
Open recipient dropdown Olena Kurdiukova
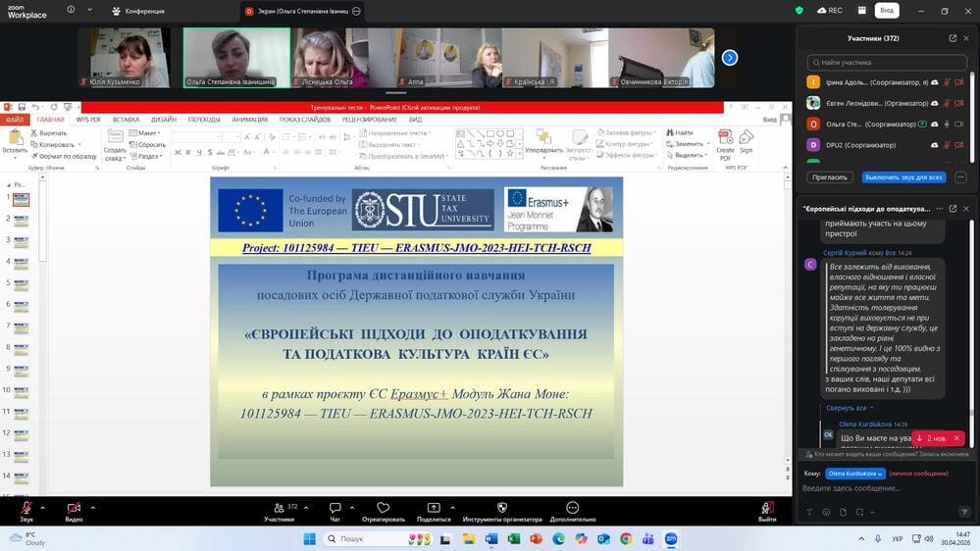(x=855, y=474)
